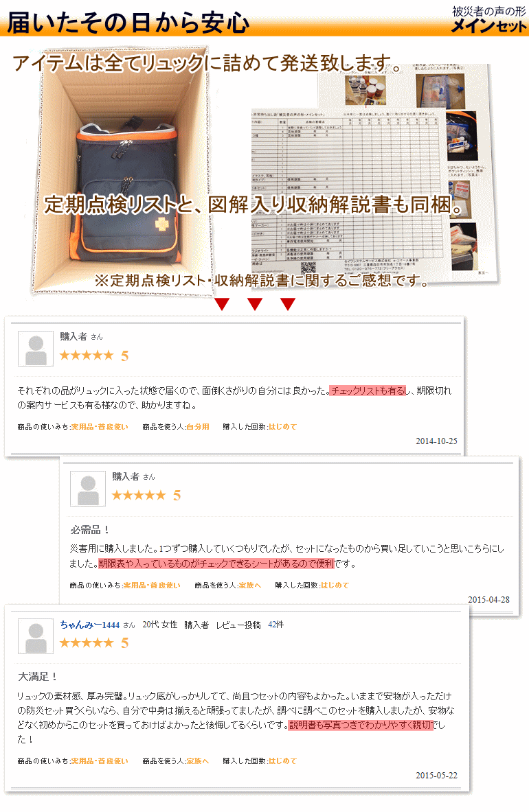Click ちゃんみー1444's avatar icon
529x812 pixels.
point(36,636)
